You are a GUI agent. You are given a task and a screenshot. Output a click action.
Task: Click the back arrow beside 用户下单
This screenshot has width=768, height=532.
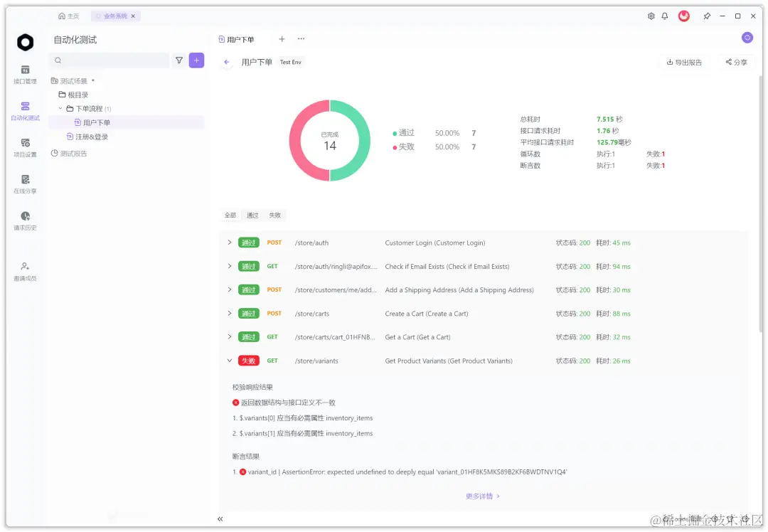tap(226, 62)
